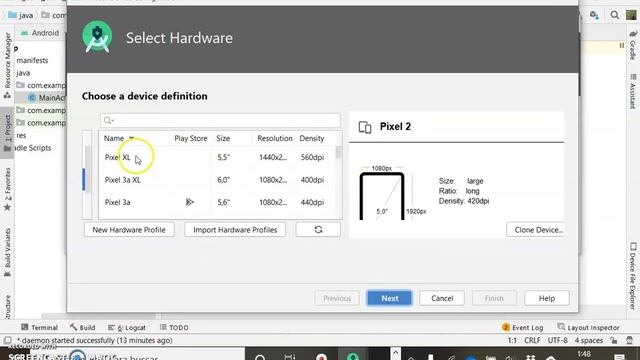Select res folder in project tree
Image resolution: width=640 pixels, height=360 pixels.
[x=21, y=135]
